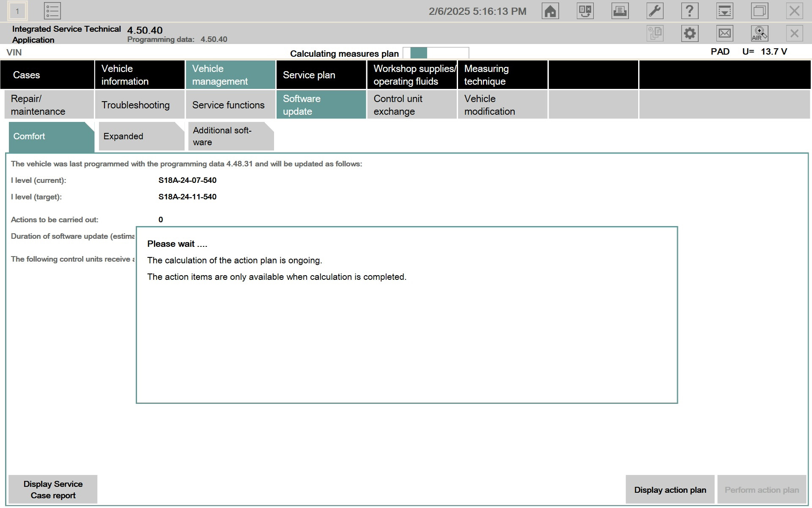The image size is (812, 508).
Task: Select the Vehicle information menu
Action: pyautogui.click(x=140, y=75)
